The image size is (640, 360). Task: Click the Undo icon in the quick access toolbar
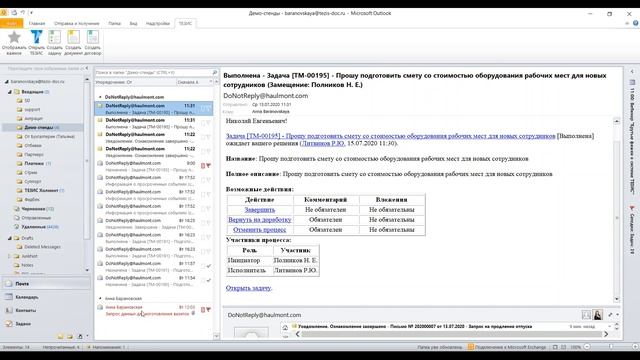point(23,13)
